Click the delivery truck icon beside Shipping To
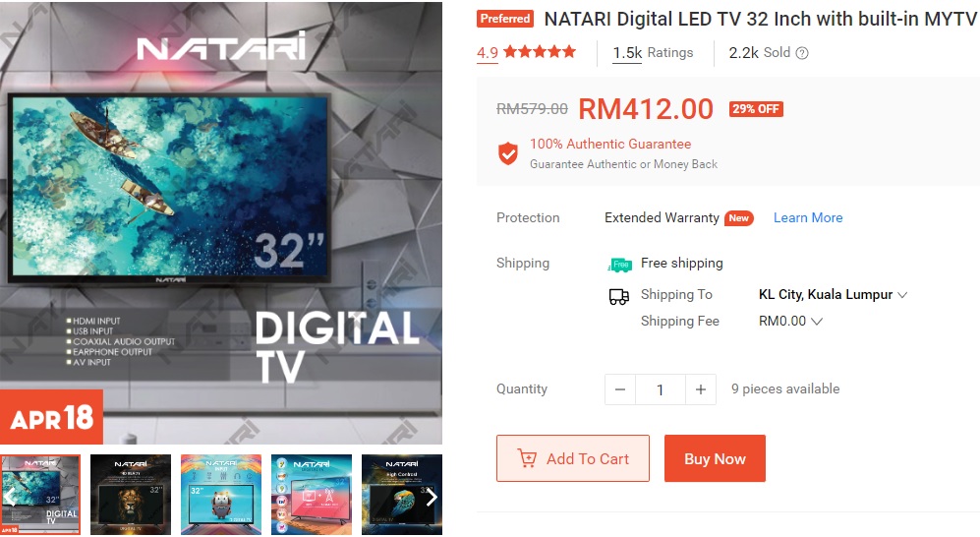980x537 pixels. [x=618, y=296]
